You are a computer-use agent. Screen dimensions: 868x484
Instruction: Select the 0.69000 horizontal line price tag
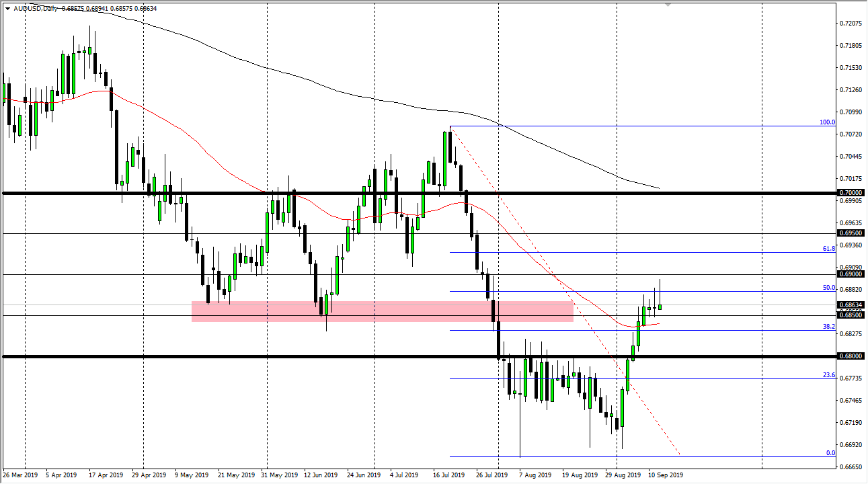click(x=851, y=274)
